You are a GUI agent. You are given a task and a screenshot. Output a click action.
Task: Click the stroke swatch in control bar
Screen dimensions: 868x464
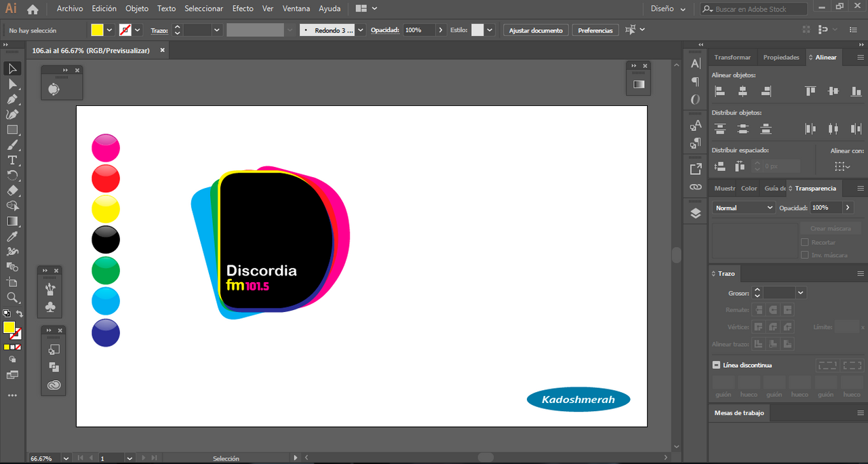(125, 30)
